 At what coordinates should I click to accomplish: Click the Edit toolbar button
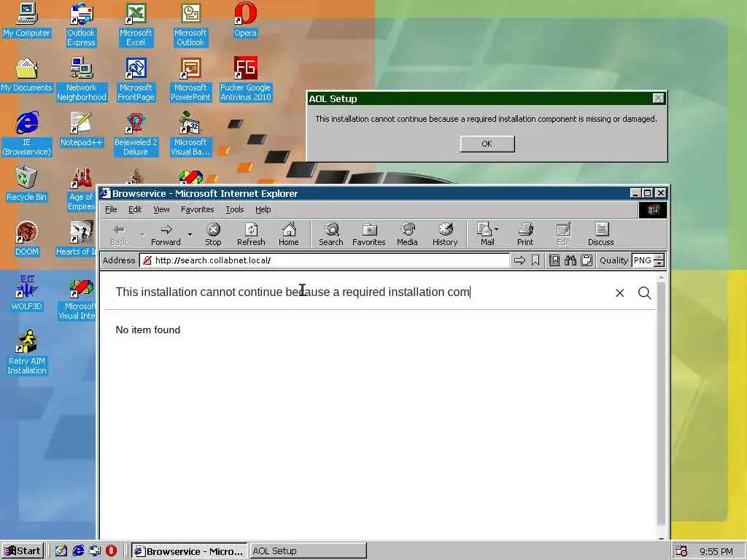(563, 234)
